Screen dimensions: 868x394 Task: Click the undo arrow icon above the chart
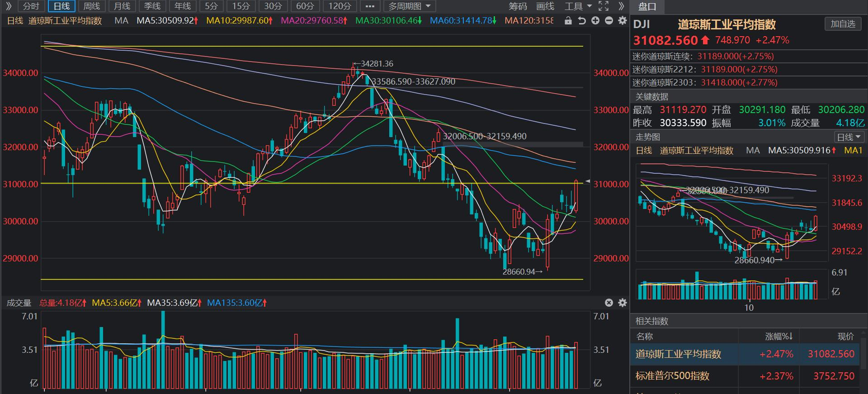tap(582, 21)
